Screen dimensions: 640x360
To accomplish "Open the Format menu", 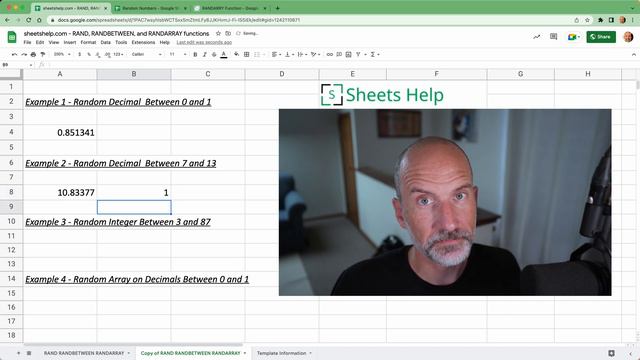I will (88, 42).
